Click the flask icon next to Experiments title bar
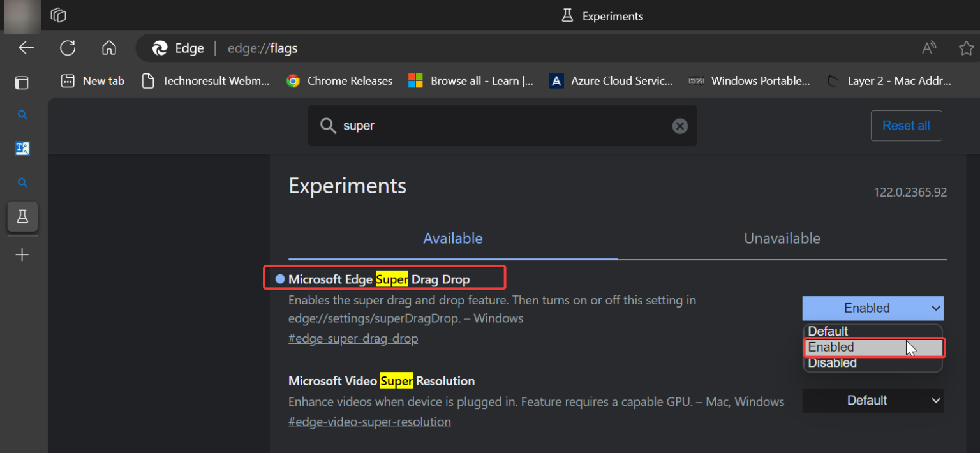 [567, 15]
